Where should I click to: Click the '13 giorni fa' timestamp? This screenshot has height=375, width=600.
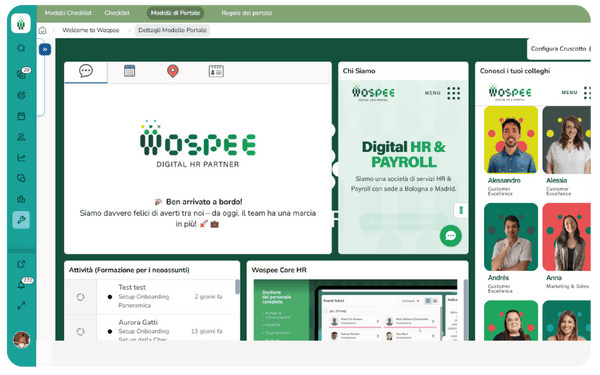[x=207, y=331]
